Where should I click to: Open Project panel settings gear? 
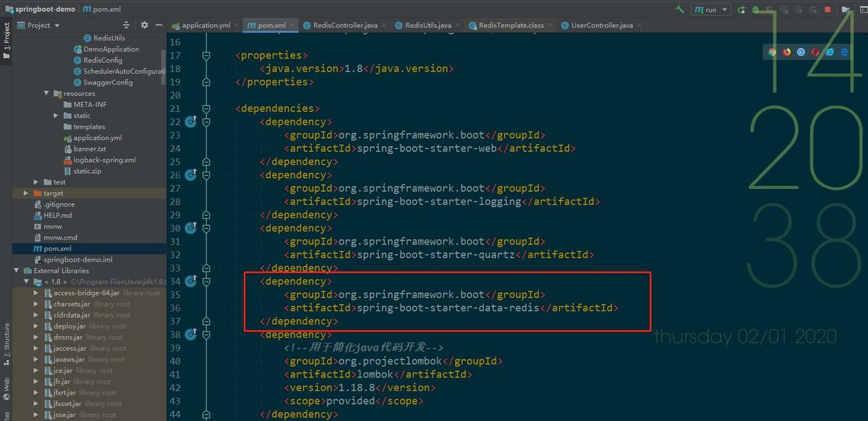pos(145,25)
